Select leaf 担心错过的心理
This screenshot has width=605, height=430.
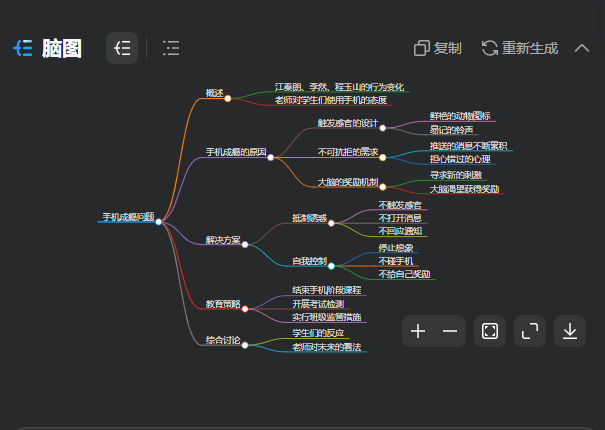tap(460, 159)
